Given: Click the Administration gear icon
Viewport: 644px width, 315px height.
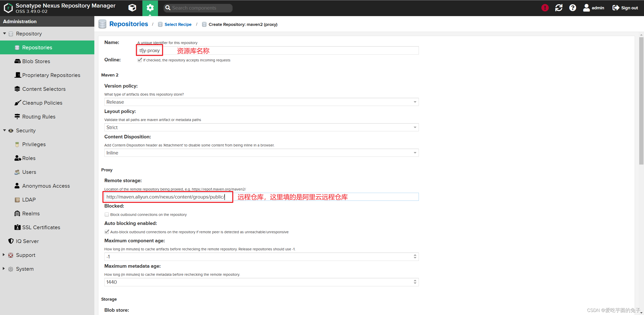Looking at the screenshot, I should (150, 8).
